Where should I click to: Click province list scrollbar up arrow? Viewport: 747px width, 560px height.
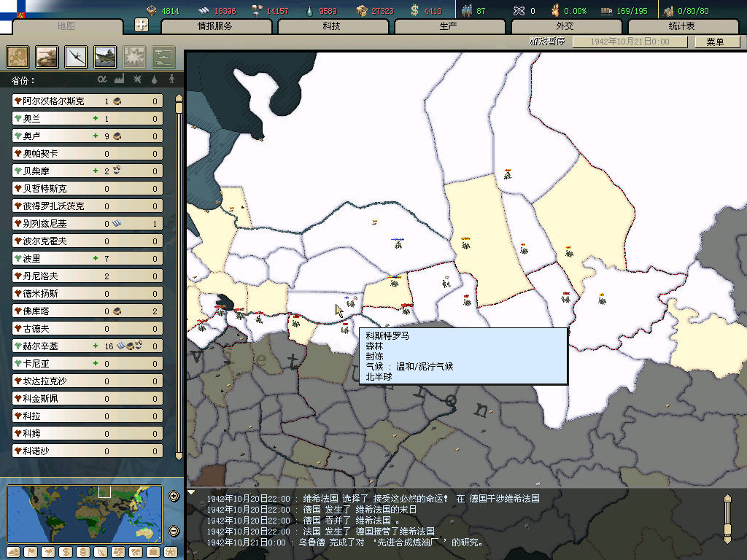[179, 98]
